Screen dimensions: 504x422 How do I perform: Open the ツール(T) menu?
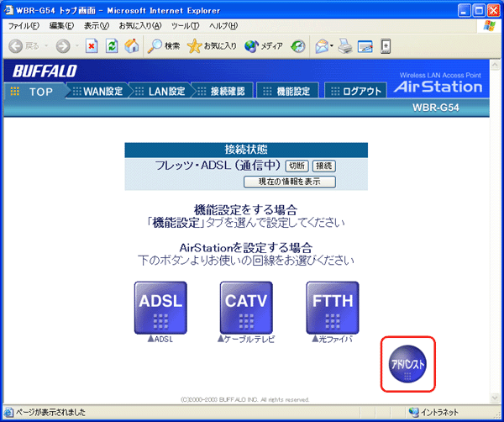(185, 26)
